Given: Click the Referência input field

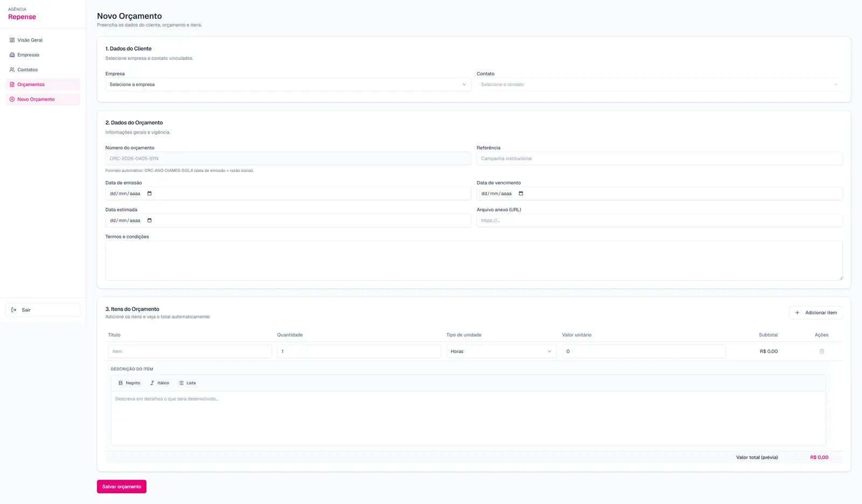Looking at the screenshot, I should tap(659, 158).
